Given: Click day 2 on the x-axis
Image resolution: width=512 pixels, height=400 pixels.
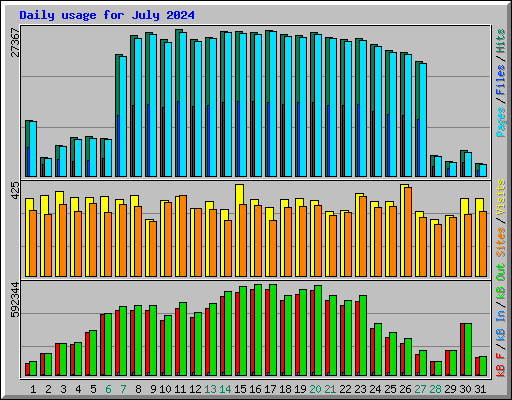Looking at the screenshot, I should click(x=48, y=389).
